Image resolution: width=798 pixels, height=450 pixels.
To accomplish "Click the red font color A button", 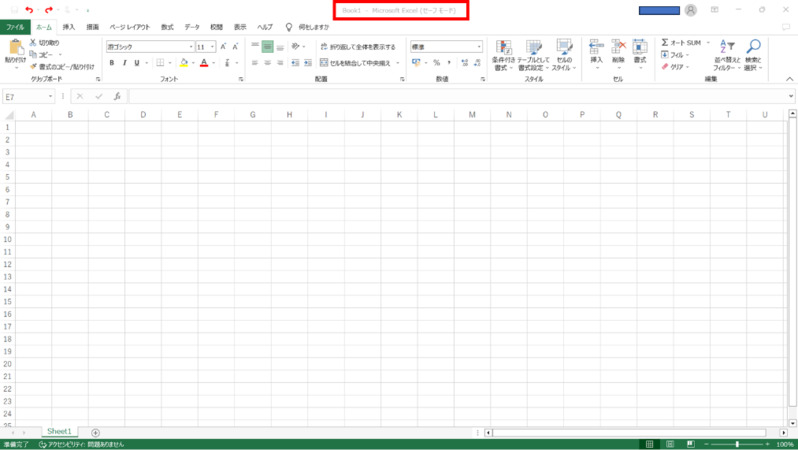I will point(204,63).
